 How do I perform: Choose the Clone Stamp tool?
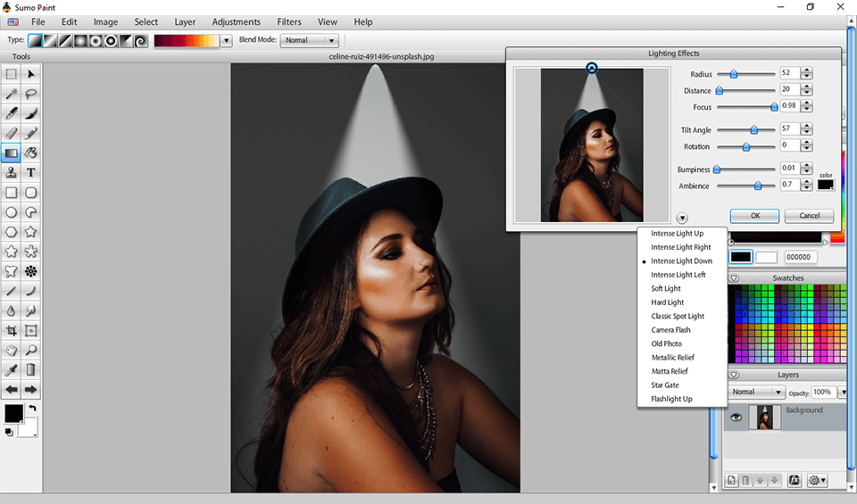point(11,172)
